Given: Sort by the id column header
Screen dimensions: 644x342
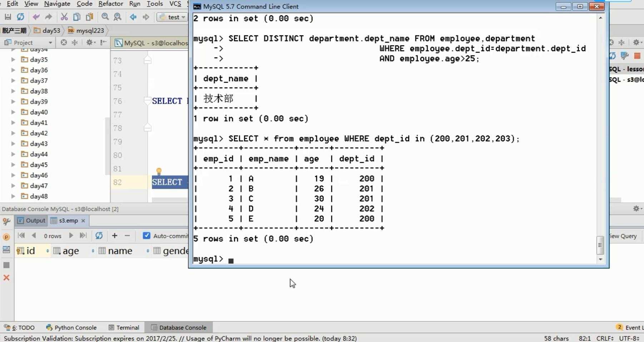Looking at the screenshot, I should point(33,251).
